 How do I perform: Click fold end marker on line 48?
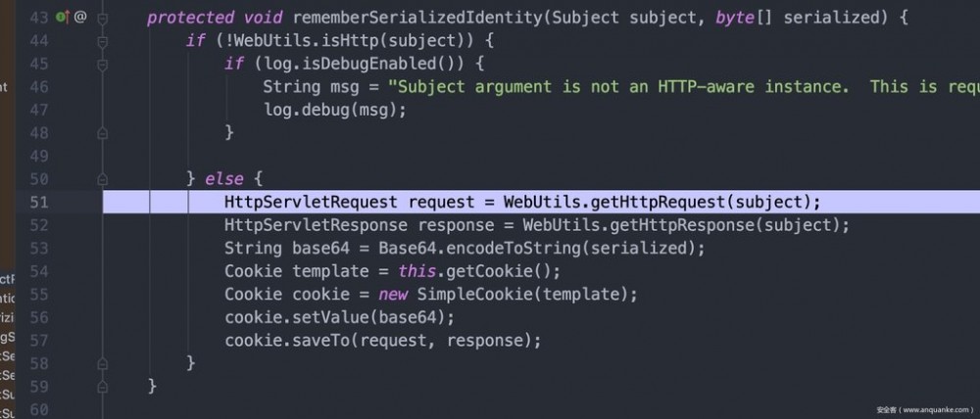coord(104,132)
